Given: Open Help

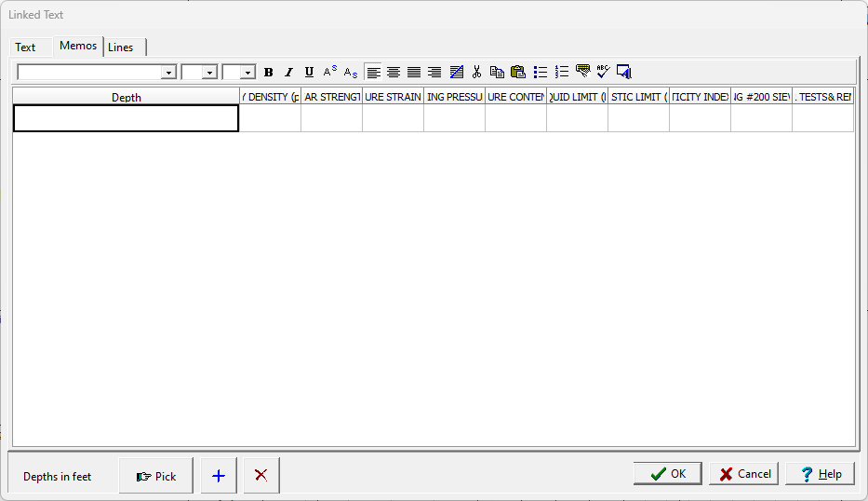Looking at the screenshot, I should coord(821,474).
